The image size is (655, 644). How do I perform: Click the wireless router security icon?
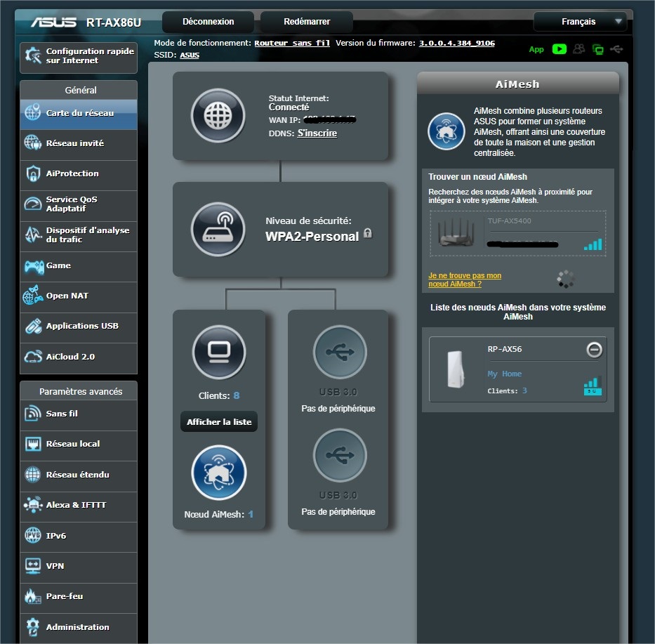[218, 229]
